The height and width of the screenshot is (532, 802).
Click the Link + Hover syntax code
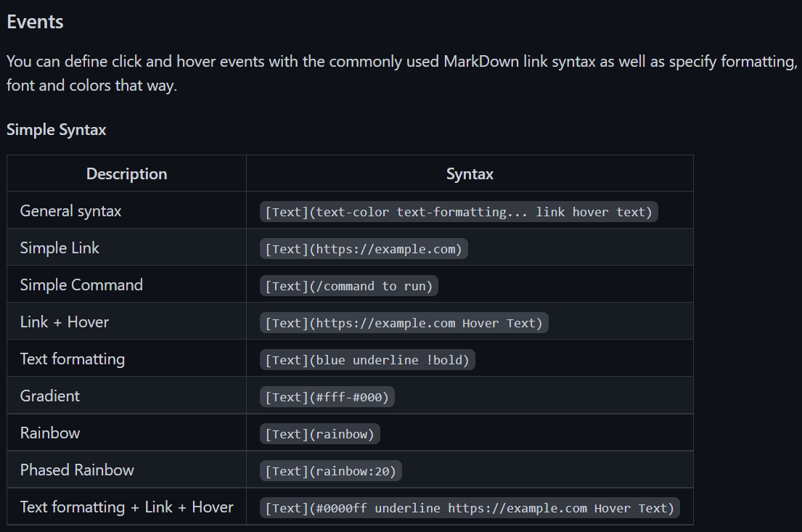404,323
